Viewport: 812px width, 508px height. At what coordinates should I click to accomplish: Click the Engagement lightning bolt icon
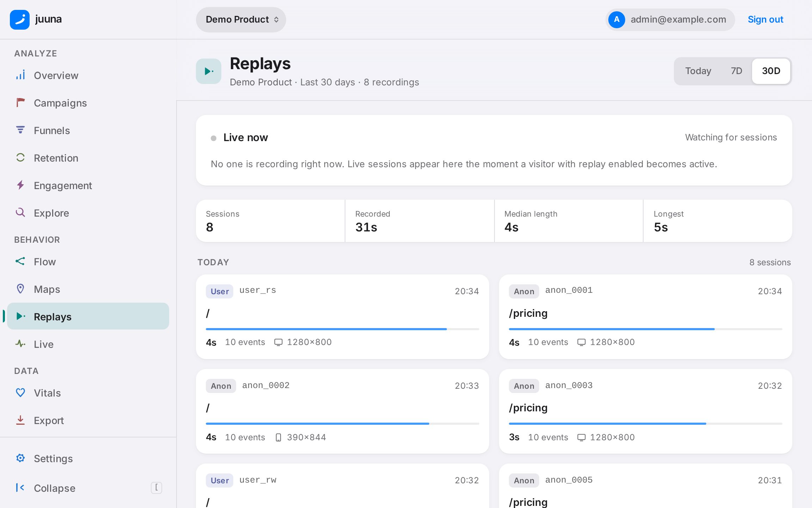click(x=20, y=185)
